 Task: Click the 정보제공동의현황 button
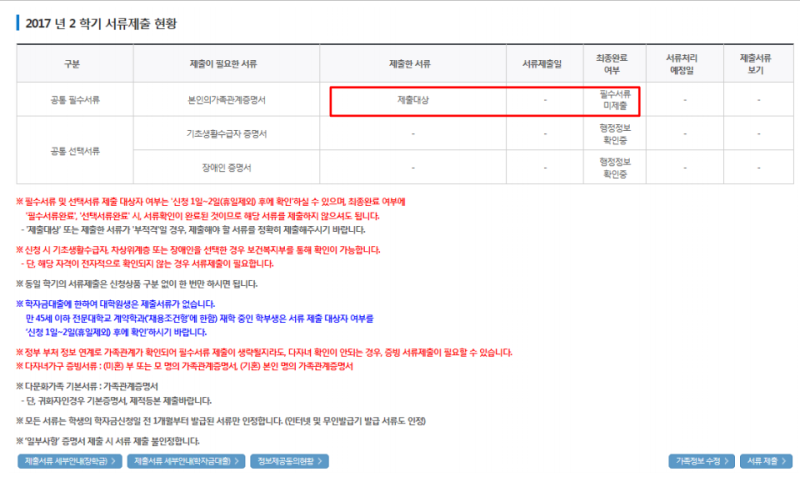[289, 461]
